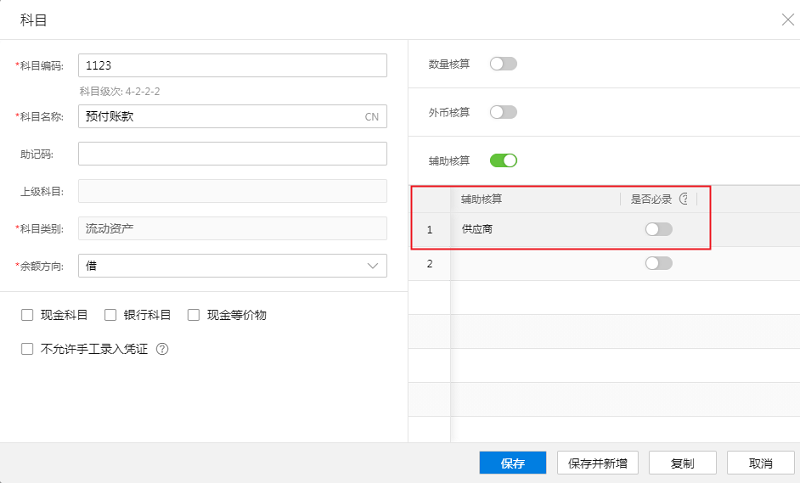800x483 pixels.
Task: Toggle 是否必录 for the 供应商 row
Action: [x=658, y=229]
